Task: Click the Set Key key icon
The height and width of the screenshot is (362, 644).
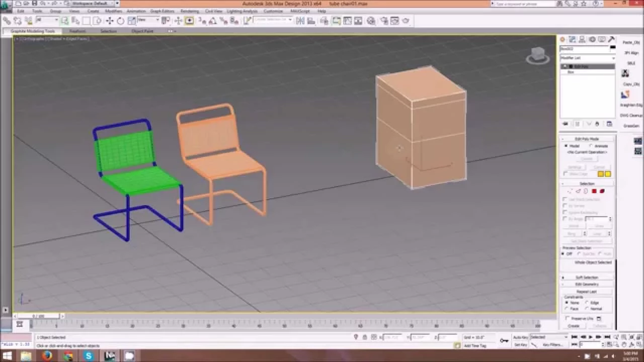Action: 504,340
